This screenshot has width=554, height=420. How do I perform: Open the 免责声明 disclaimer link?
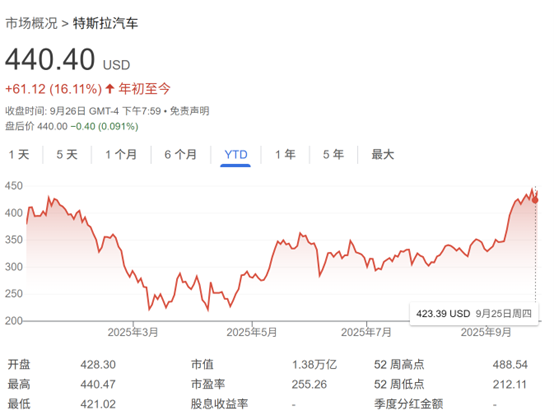[x=190, y=111]
